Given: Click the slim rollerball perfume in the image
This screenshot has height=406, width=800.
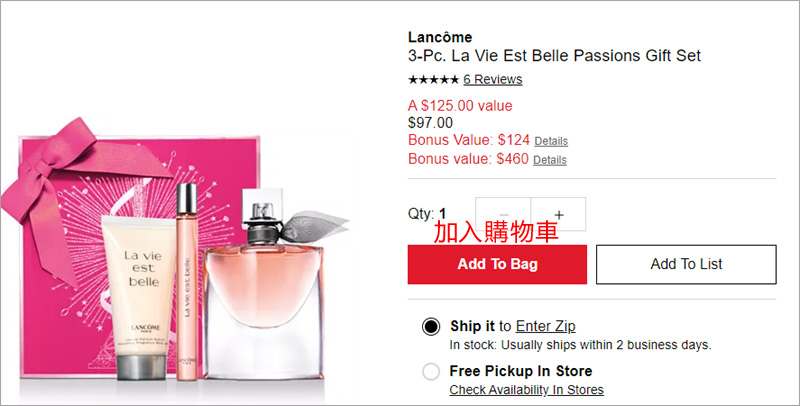Looking at the screenshot, I should 187,280.
